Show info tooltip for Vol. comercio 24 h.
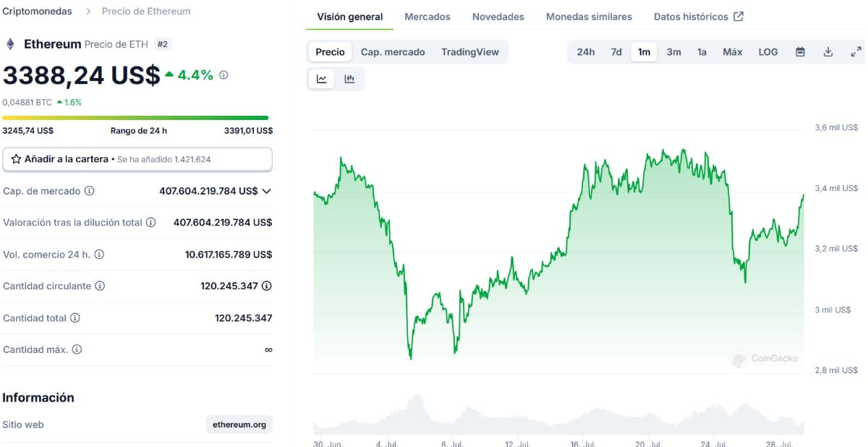868x447 pixels. [x=99, y=255]
